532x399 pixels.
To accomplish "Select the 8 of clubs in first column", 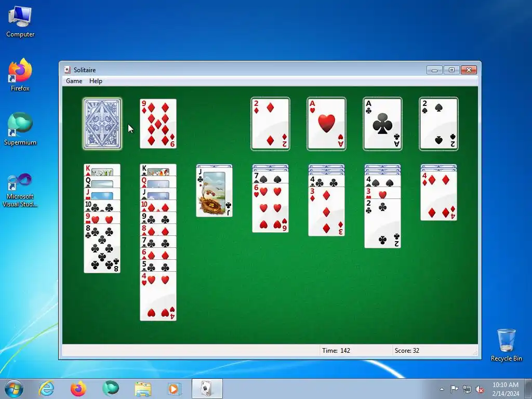I will pyautogui.click(x=102, y=248).
